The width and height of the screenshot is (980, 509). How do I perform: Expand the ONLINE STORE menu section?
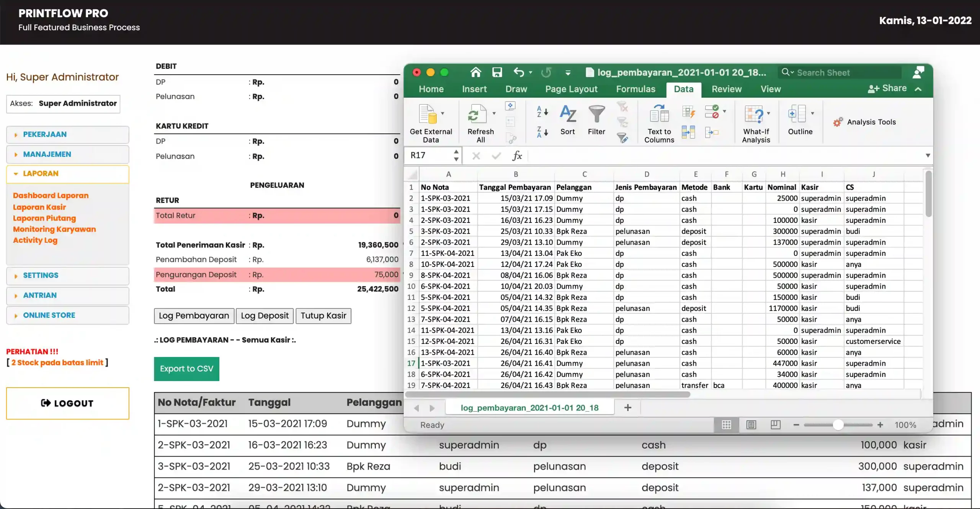pyautogui.click(x=68, y=316)
